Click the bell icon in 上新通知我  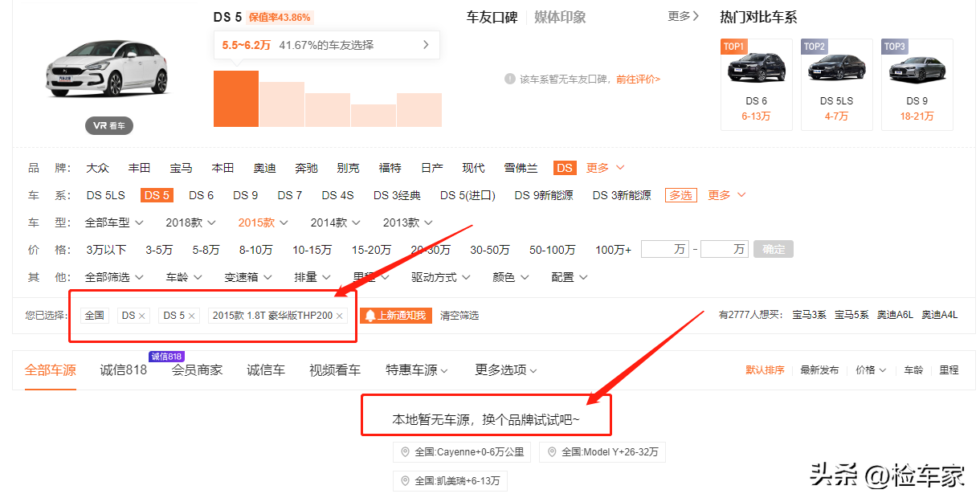click(370, 316)
